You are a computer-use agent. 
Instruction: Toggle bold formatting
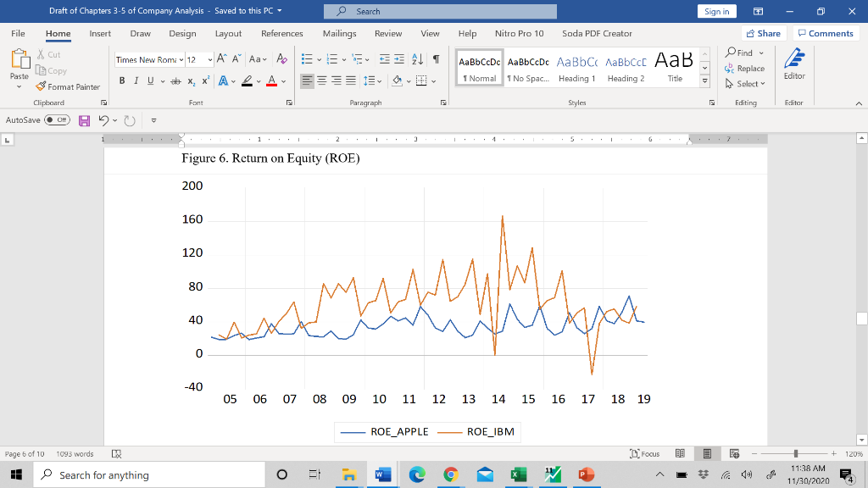[x=122, y=80]
